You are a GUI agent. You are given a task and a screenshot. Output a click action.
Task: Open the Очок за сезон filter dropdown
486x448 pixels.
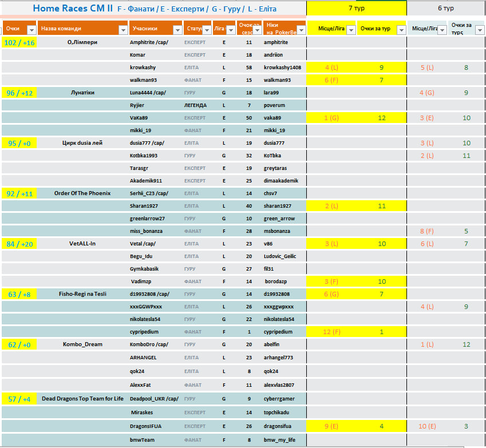(258, 30)
